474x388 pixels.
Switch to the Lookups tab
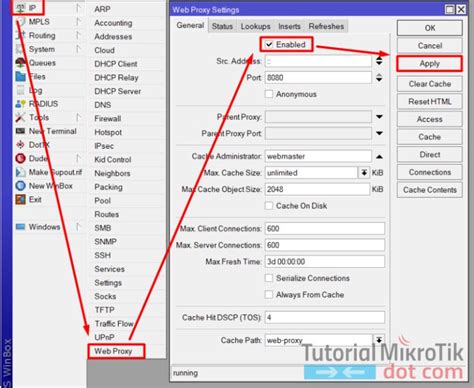click(x=256, y=26)
